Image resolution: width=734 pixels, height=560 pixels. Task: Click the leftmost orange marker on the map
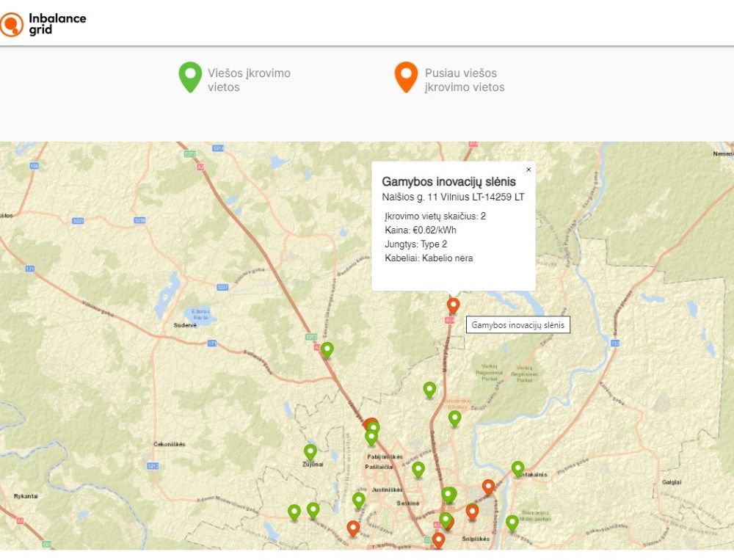pos(353,528)
